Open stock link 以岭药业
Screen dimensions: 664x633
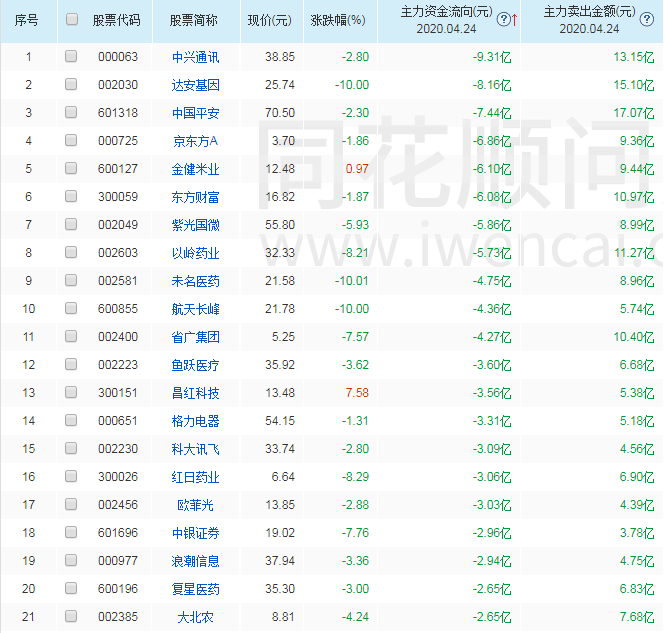[x=196, y=253]
